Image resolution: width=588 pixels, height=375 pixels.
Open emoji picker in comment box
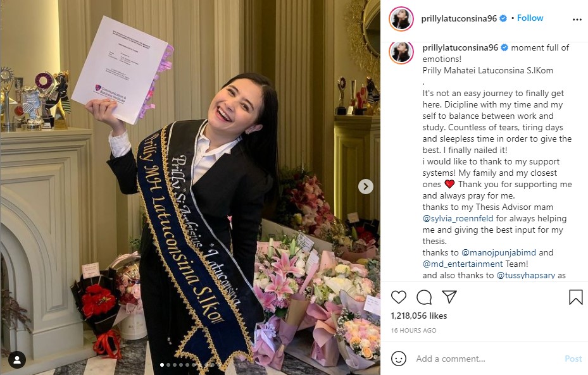398,359
